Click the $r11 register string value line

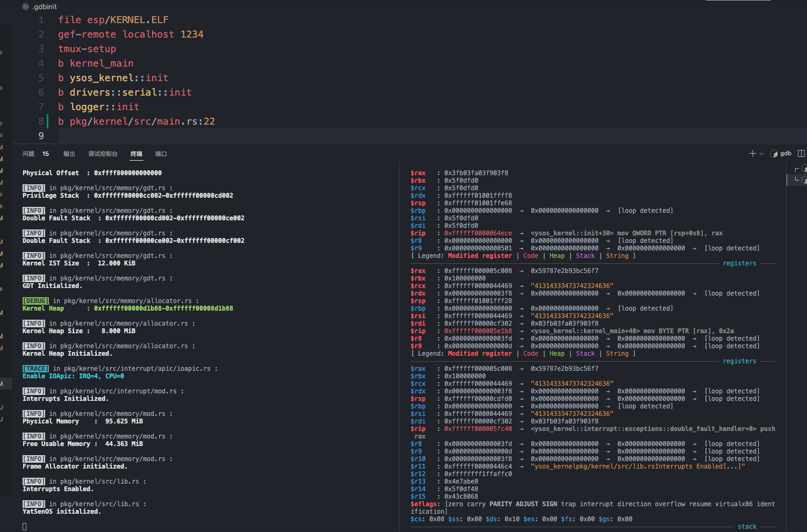(578, 466)
